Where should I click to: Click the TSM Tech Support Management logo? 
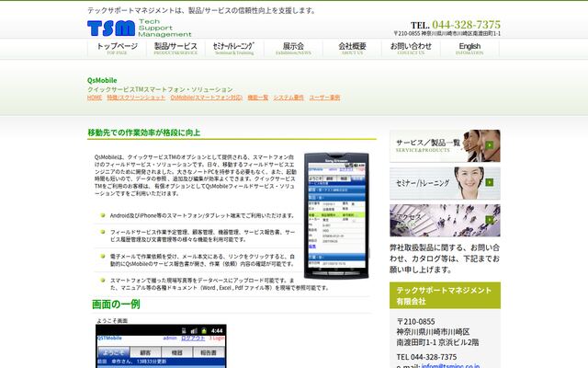click(139, 28)
